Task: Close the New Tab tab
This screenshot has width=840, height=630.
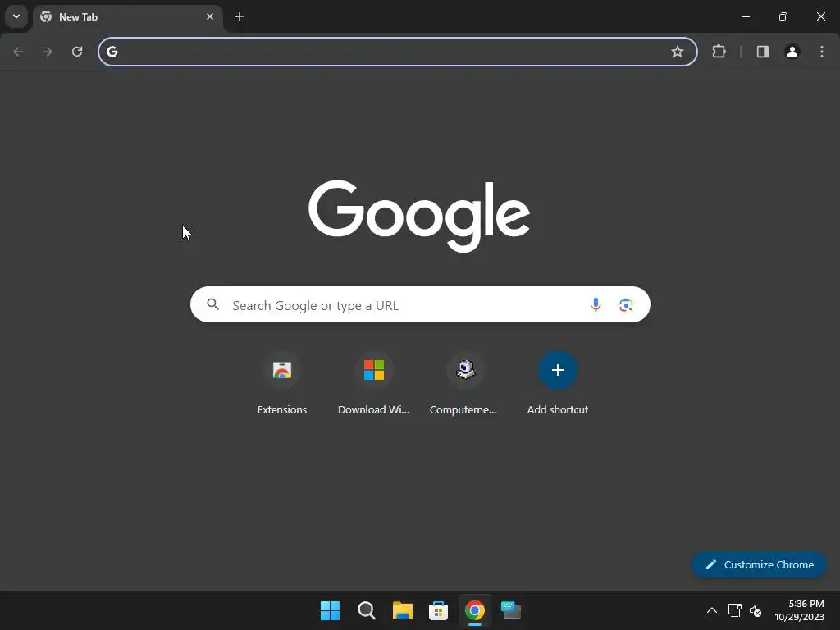Action: (x=210, y=16)
